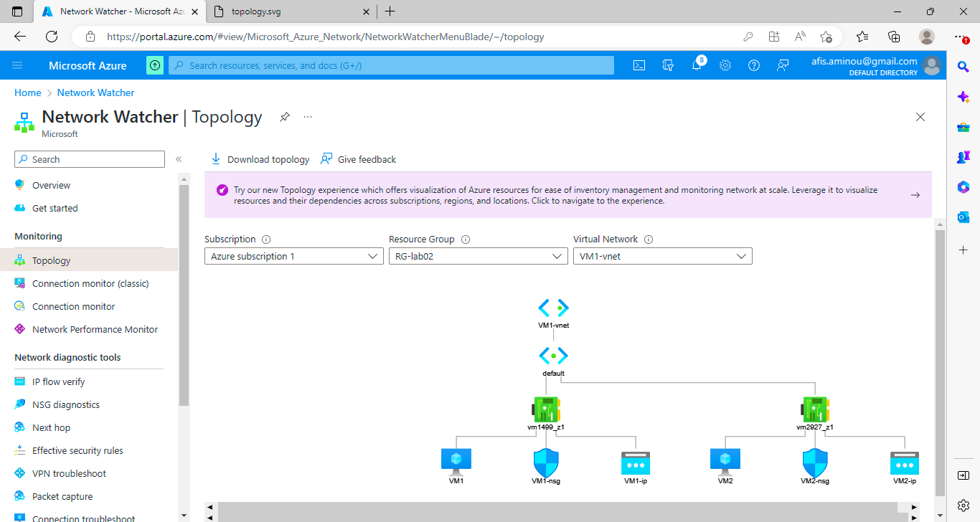This screenshot has width=980, height=522.
Task: Click the Resource Group info icon
Action: [x=465, y=239]
